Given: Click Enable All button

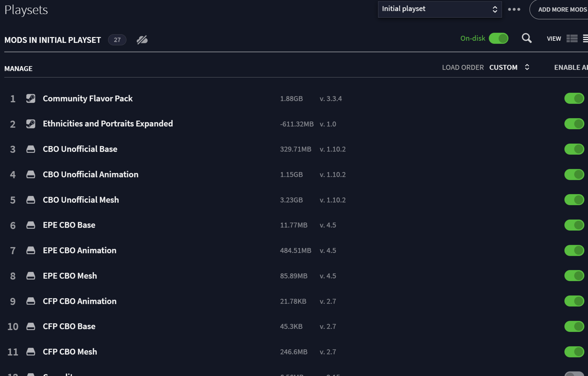Looking at the screenshot, I should click(571, 68).
